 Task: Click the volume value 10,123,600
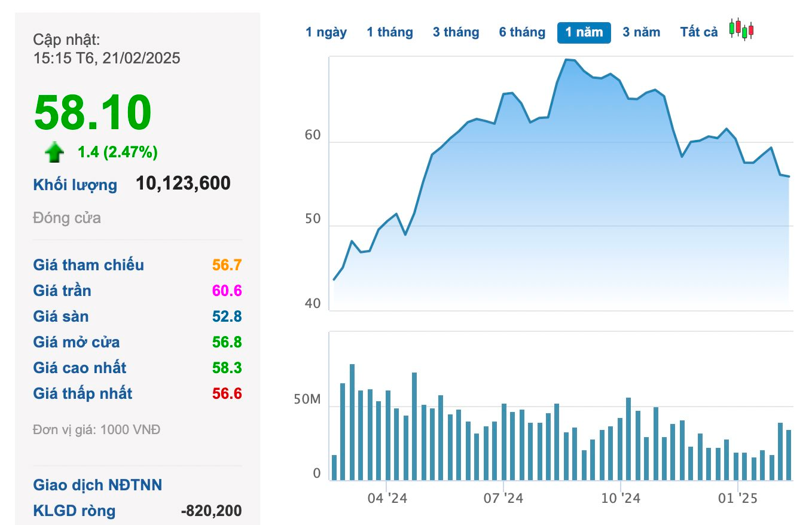[183, 184]
